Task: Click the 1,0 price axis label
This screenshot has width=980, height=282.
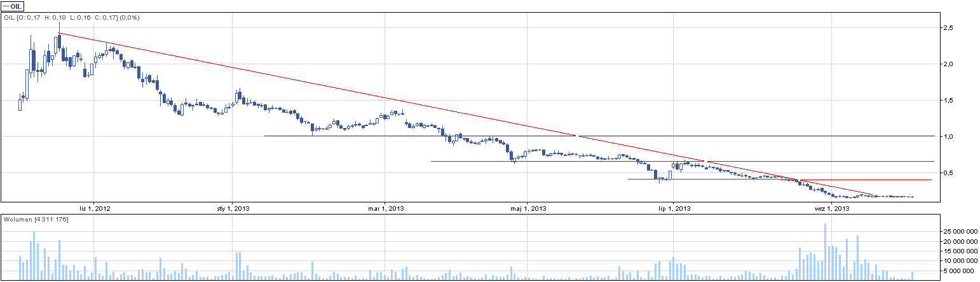Action: 948,136
